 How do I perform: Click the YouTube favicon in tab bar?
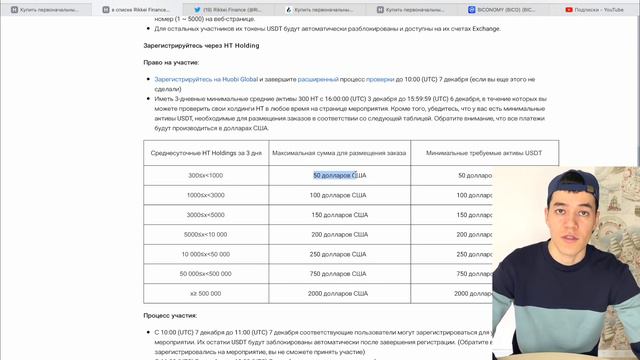569,9
